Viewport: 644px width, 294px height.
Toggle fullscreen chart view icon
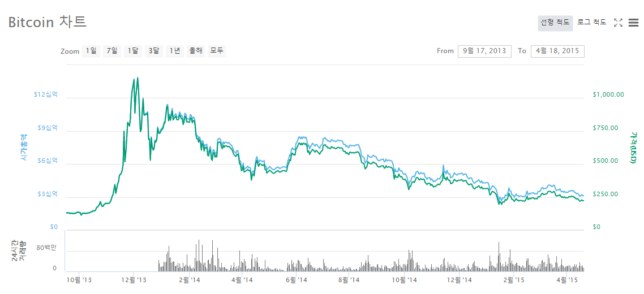[x=618, y=23]
